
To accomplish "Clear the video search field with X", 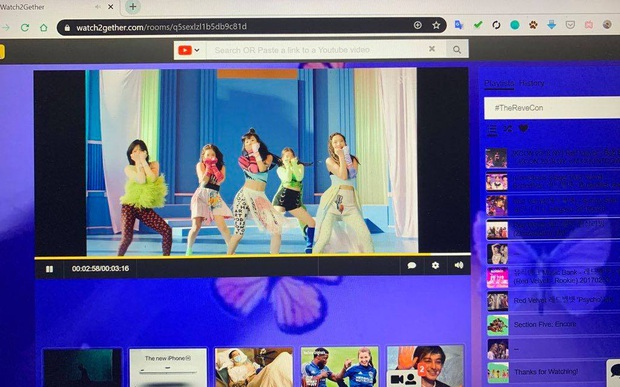I will [x=432, y=49].
